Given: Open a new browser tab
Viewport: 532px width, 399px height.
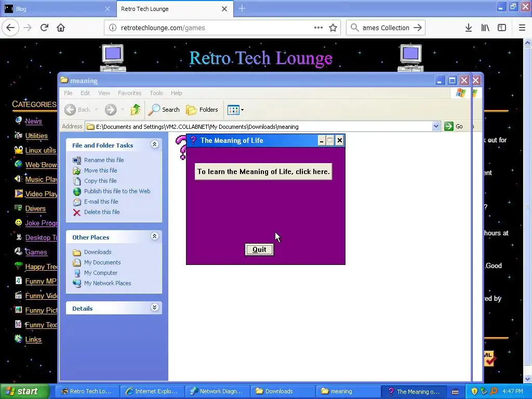Looking at the screenshot, I should (242, 8).
